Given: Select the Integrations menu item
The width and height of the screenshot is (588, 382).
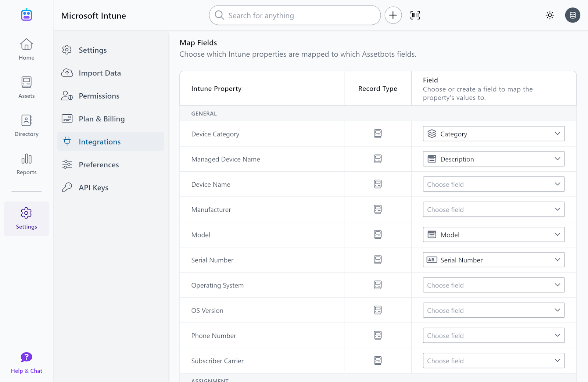Looking at the screenshot, I should pos(111,142).
